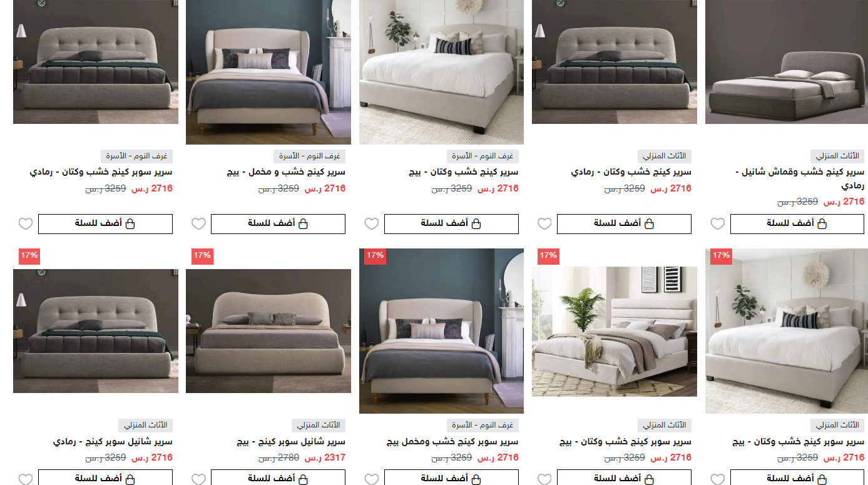This screenshot has width=868, height=485.
Task: Add سرير كينج خشب وقماش شانيل to wishlist heart
Action: (x=718, y=223)
